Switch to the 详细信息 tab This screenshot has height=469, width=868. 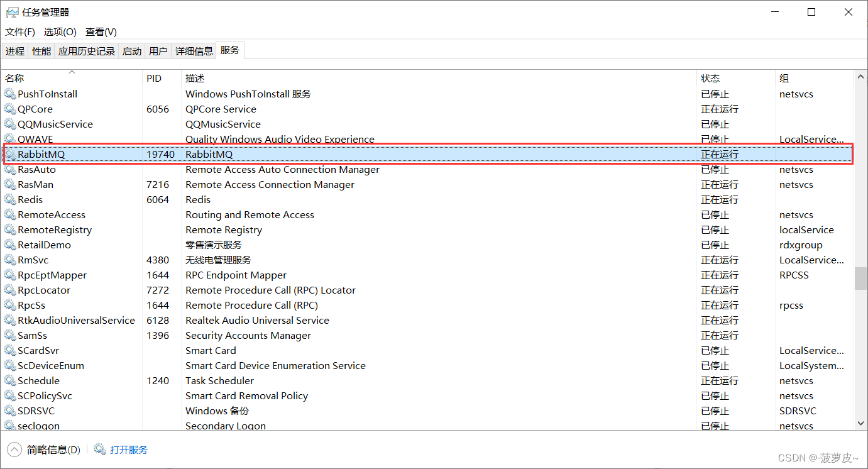coord(194,51)
